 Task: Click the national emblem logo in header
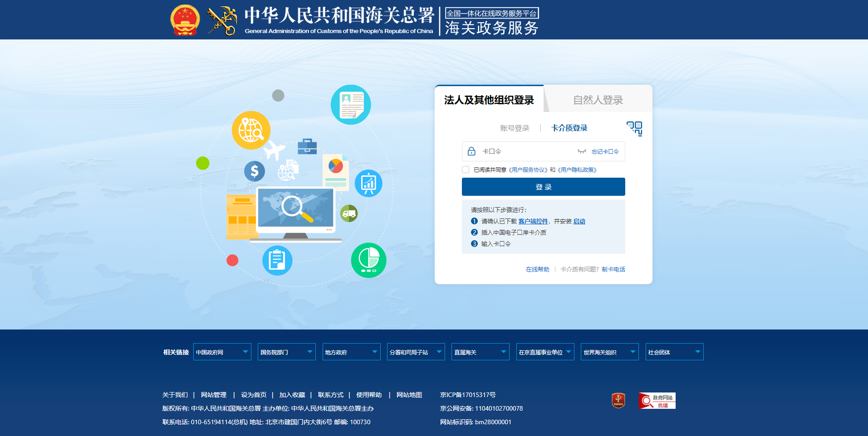click(185, 20)
